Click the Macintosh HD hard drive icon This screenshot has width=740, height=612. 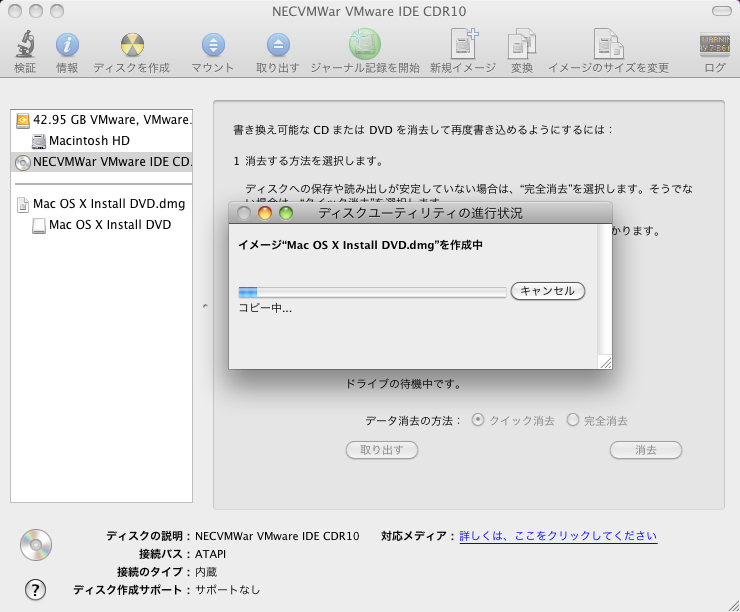pos(39,141)
